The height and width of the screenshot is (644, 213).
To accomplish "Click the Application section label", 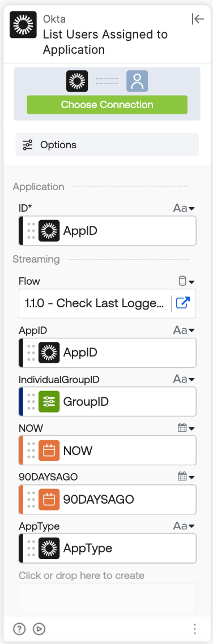I will click(39, 187).
